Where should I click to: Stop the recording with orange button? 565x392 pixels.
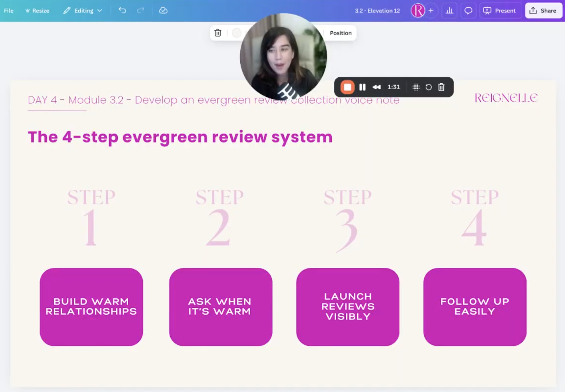(x=347, y=87)
